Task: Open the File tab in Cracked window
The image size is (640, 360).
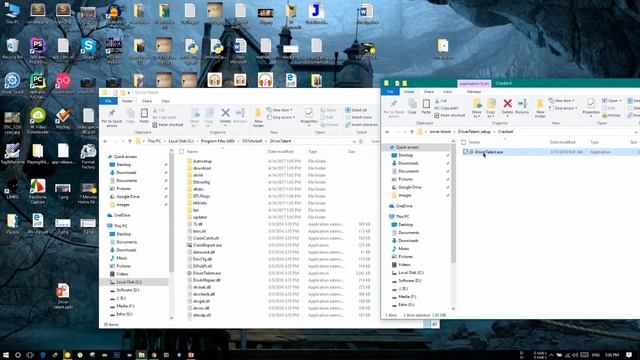Action: (x=390, y=92)
